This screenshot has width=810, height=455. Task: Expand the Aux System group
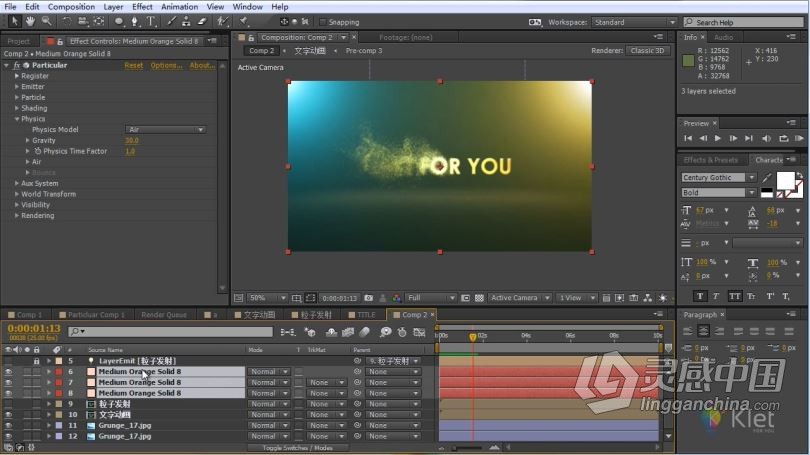(17, 183)
